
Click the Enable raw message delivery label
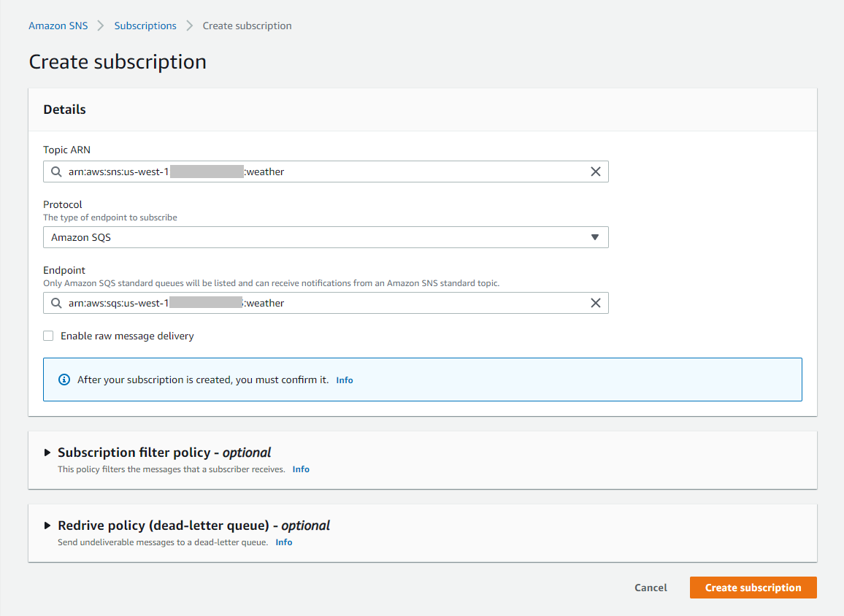127,336
